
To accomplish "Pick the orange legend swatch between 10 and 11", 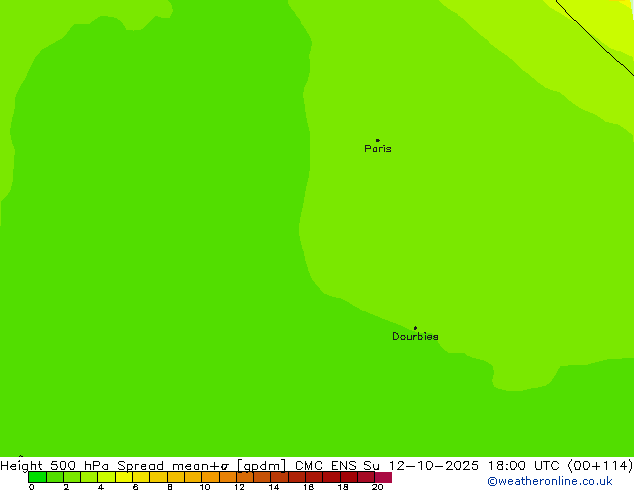I will tap(210, 477).
